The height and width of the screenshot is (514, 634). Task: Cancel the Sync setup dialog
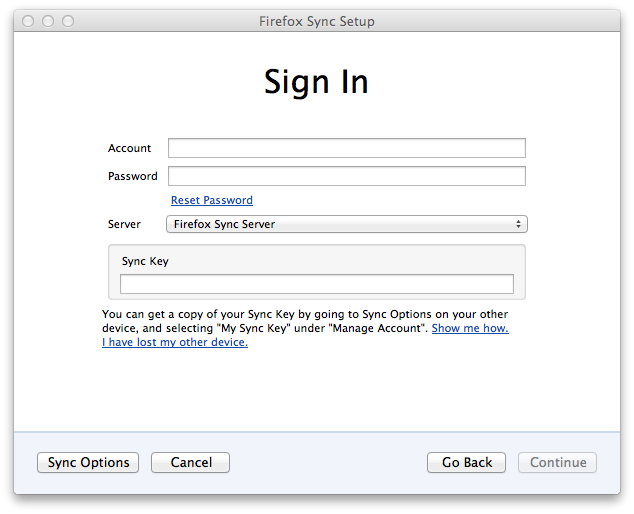[190, 462]
